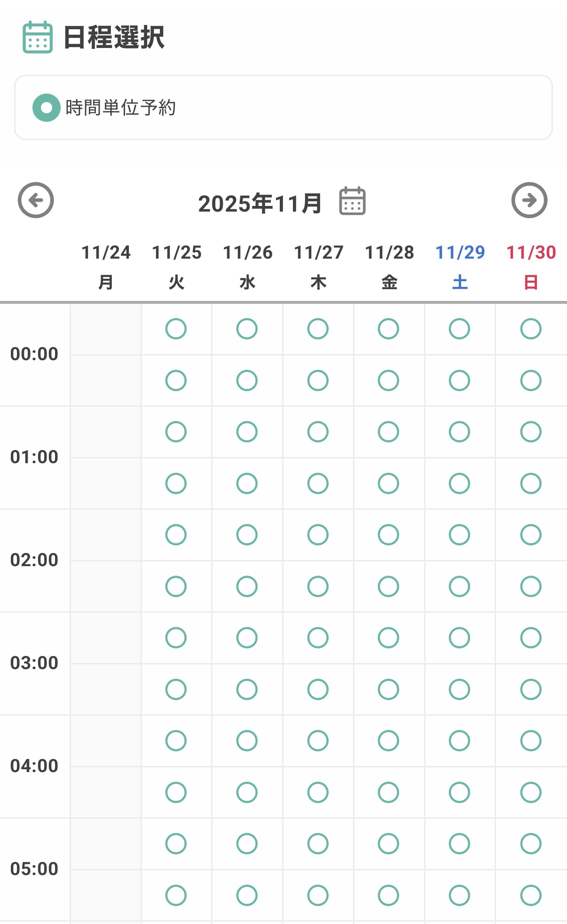This screenshot has width=567, height=924.
Task: Choose second 02:00 slot on 11/28
Action: click(x=388, y=586)
